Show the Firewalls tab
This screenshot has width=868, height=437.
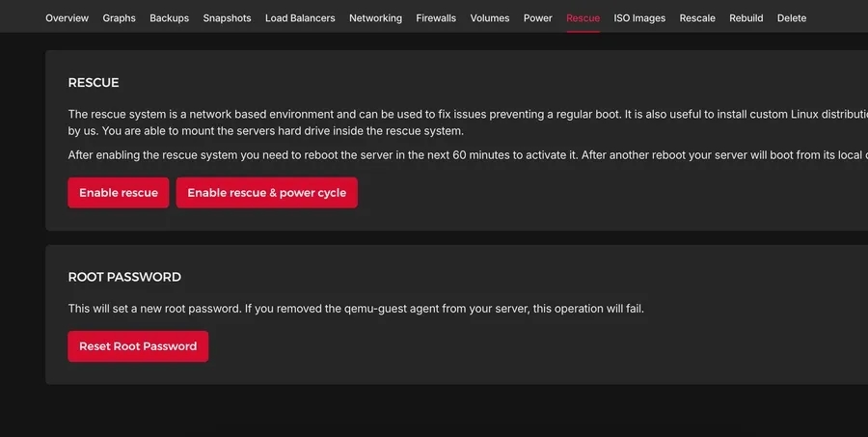click(436, 18)
